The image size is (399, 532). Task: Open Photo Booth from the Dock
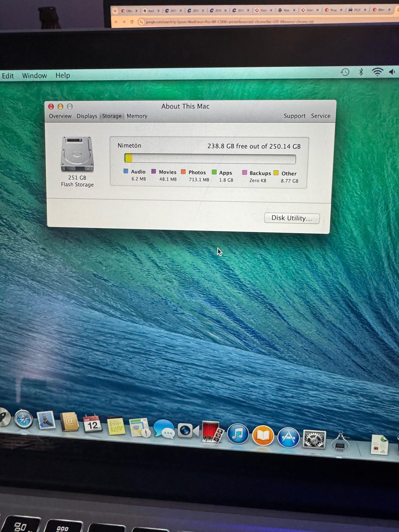[213, 432]
